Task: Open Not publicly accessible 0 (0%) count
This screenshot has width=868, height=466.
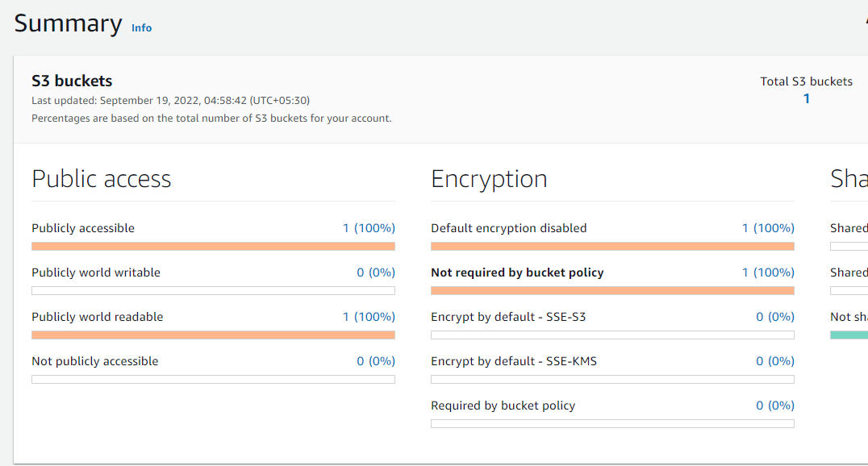Action: pyautogui.click(x=376, y=361)
